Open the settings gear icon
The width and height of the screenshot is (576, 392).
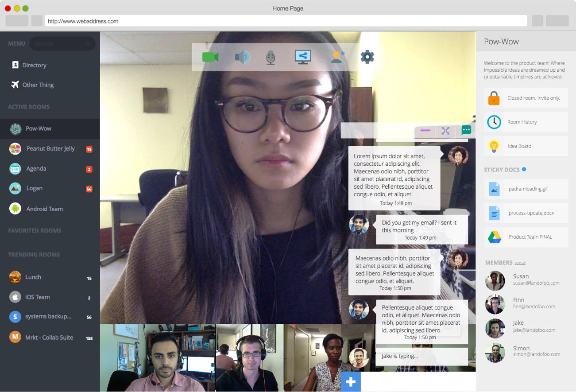[367, 57]
